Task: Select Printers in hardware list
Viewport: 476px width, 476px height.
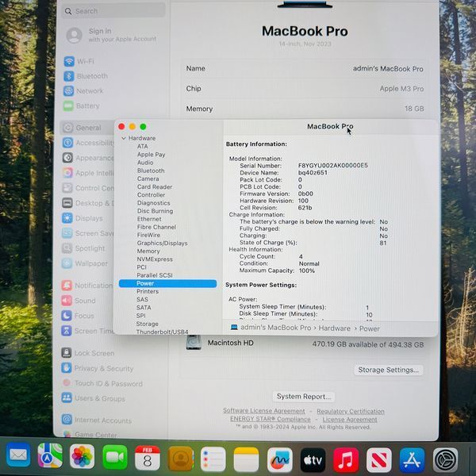Action: coord(148,291)
